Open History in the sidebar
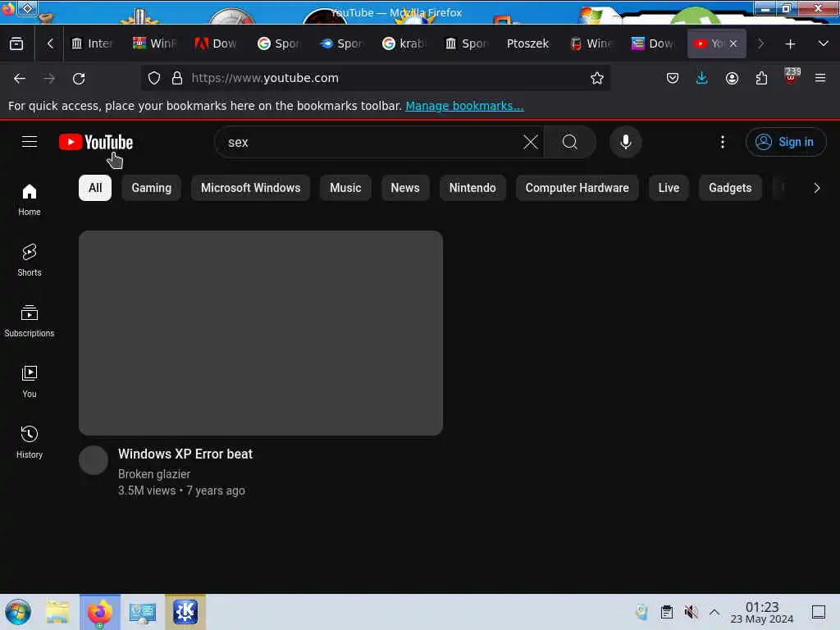This screenshot has height=630, width=840. click(30, 442)
